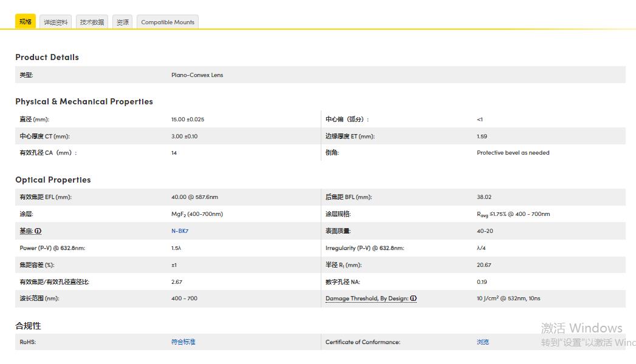636x364 pixels.
Task: Click the MgF2 (400-700nm) coating value
Action: tap(197, 214)
